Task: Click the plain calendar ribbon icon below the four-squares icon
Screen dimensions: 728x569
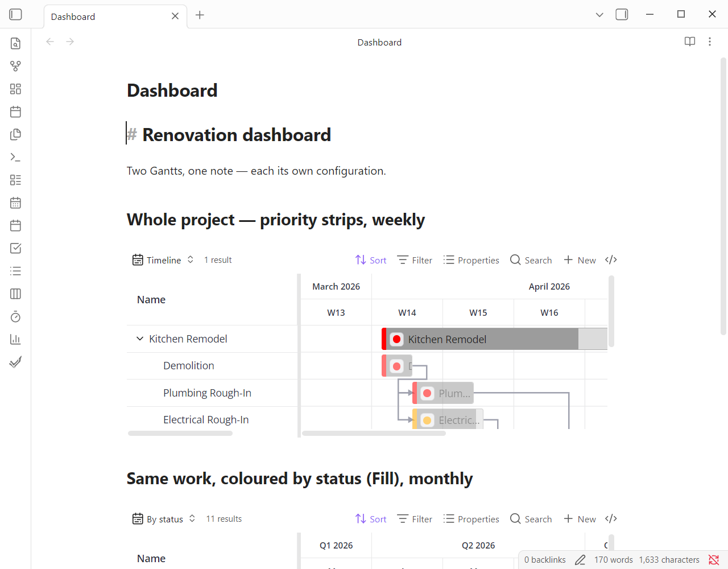Action: (x=16, y=112)
